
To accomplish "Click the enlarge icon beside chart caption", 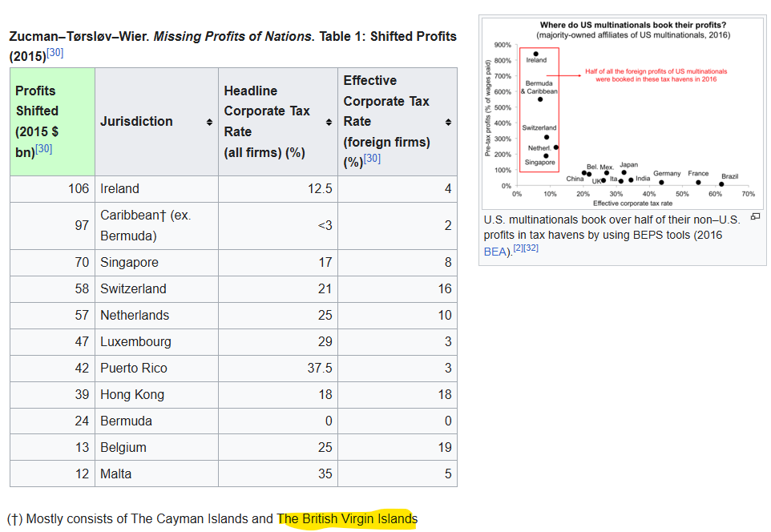I will (x=754, y=217).
